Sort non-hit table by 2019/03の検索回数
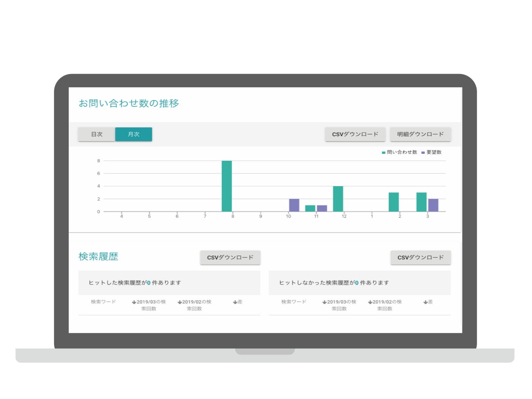This screenshot has width=532, height=399. tap(339, 305)
